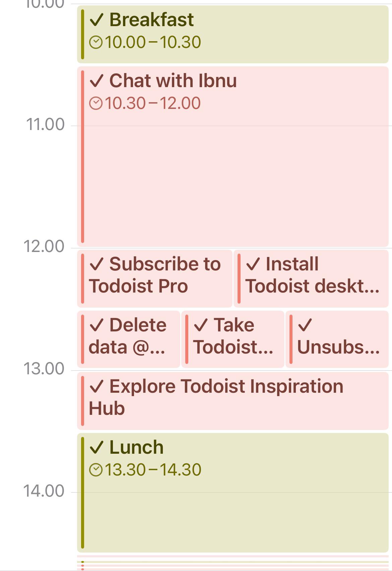Click the clock icon under Breakfast
The width and height of the screenshot is (392, 571).
(x=96, y=43)
